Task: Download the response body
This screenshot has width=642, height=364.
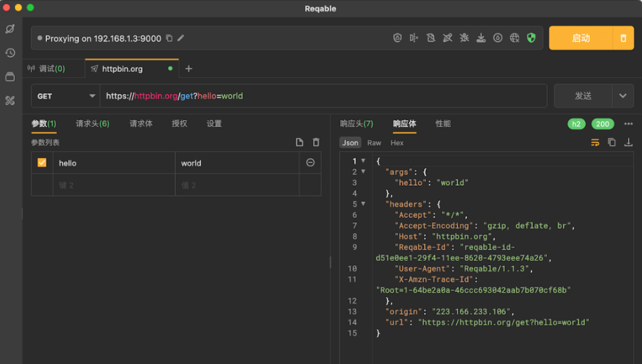Action: click(x=629, y=143)
